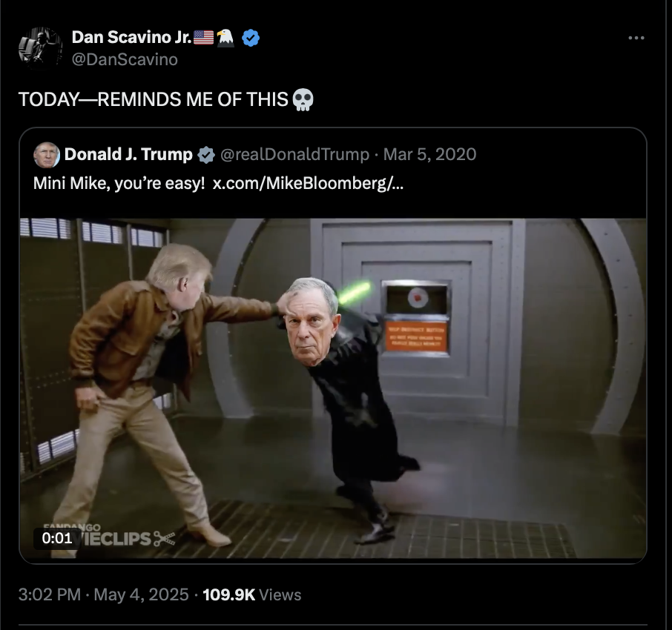
Task: Click the American flag emoji in the display name
Action: point(203,38)
